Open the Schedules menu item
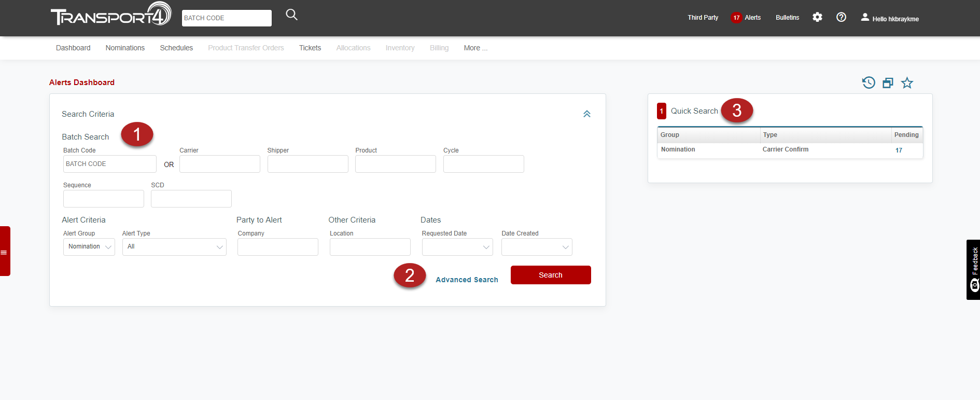This screenshot has height=400, width=980. 176,48
